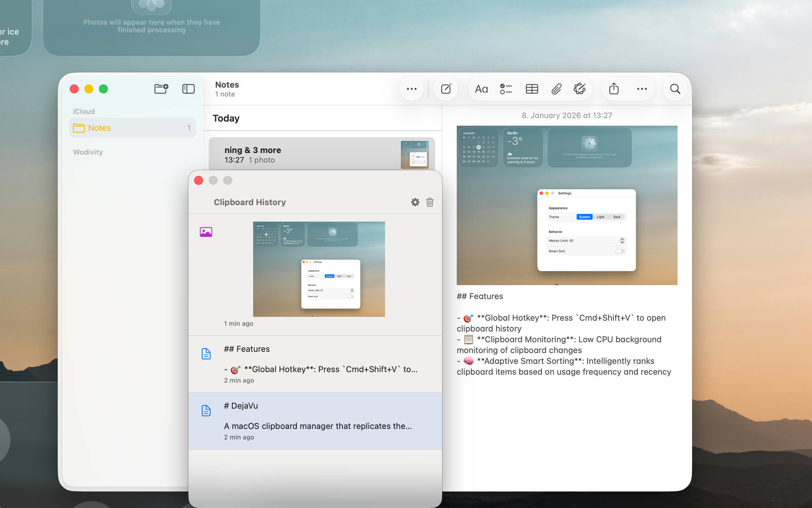Click the green zoom button of Notes window
Screen dimensions: 812x508
[103, 89]
